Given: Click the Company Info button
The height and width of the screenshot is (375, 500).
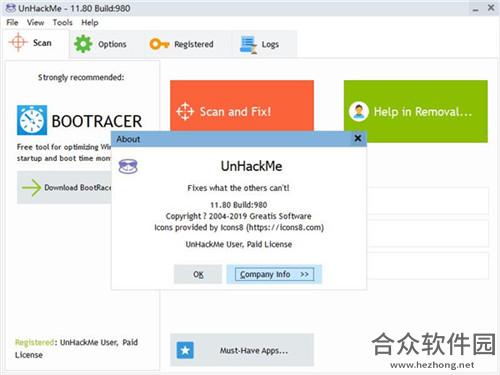Looking at the screenshot, I should 274,274.
